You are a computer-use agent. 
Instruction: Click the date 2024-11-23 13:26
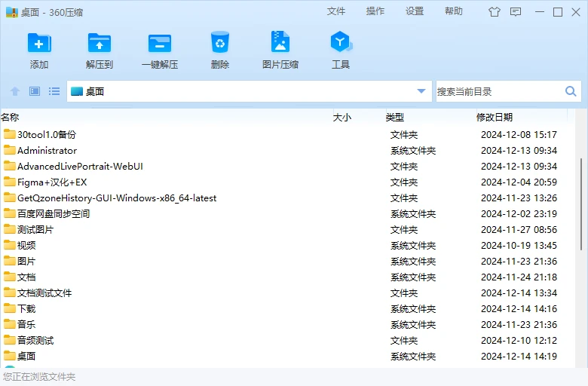tap(519, 198)
